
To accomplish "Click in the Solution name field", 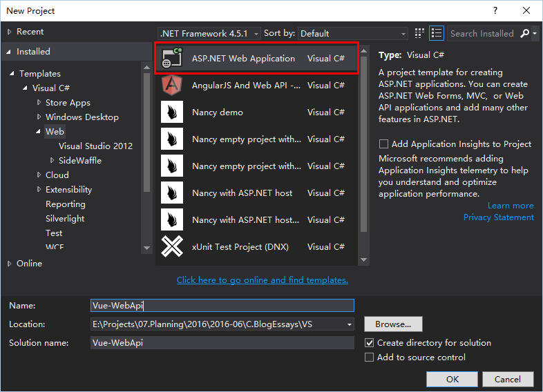I will [x=222, y=343].
